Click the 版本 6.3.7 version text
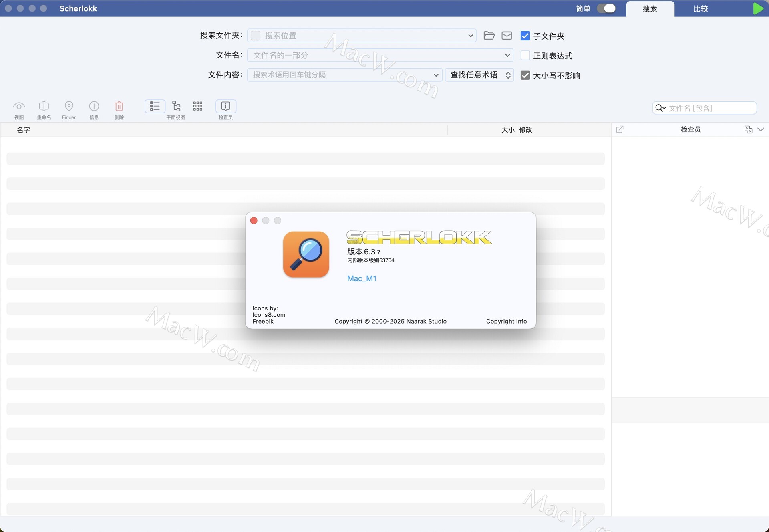 click(364, 252)
